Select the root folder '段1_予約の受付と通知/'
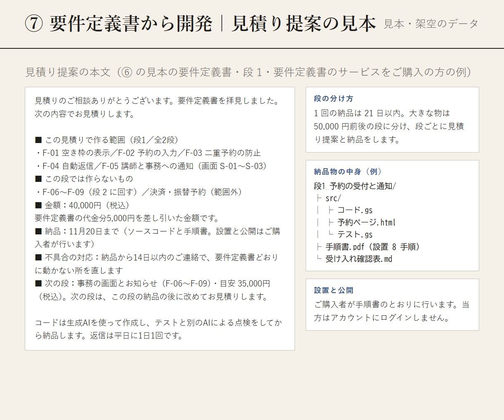 coord(355,186)
